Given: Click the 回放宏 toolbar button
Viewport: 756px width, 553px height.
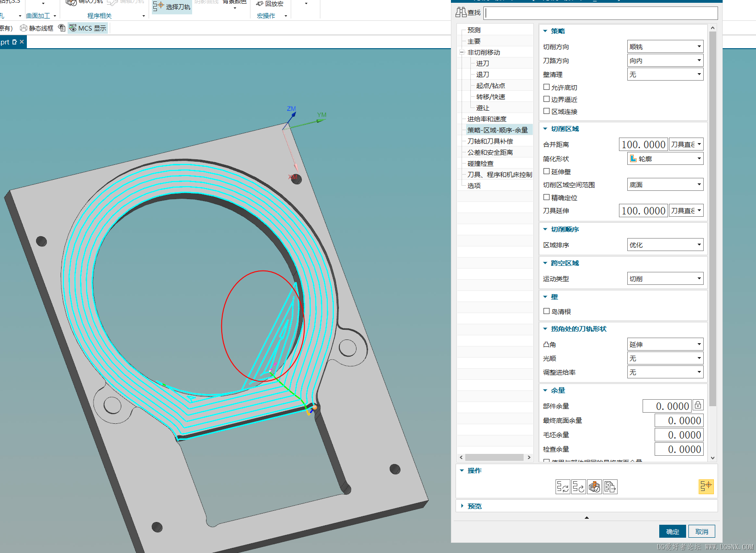Looking at the screenshot, I should [x=269, y=4].
